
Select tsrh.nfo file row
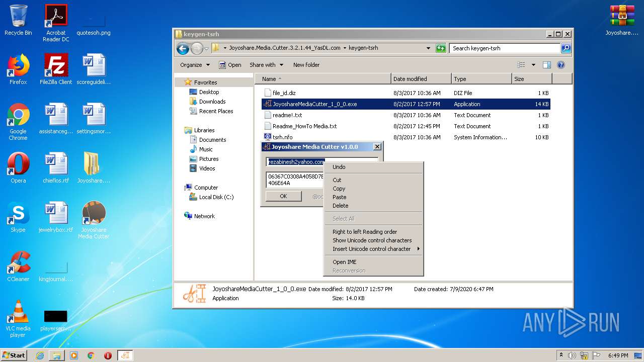click(x=406, y=137)
